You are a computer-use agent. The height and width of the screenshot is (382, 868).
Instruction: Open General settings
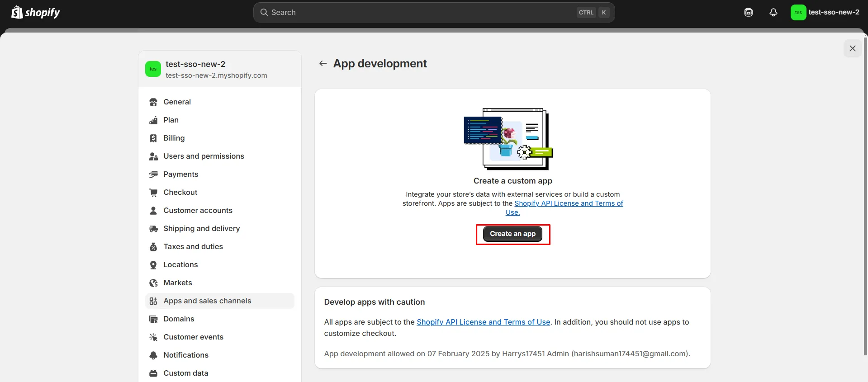pos(219,102)
